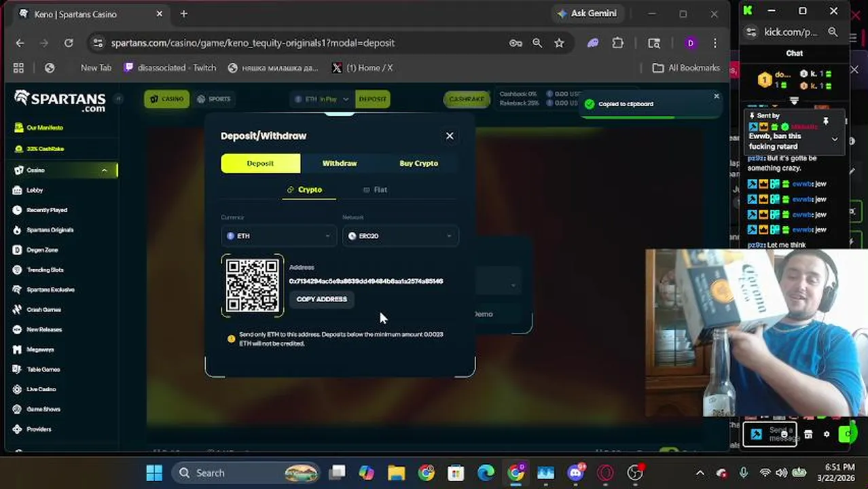The height and width of the screenshot is (489, 868).
Task: Click the Copy Address button
Action: coord(321,299)
